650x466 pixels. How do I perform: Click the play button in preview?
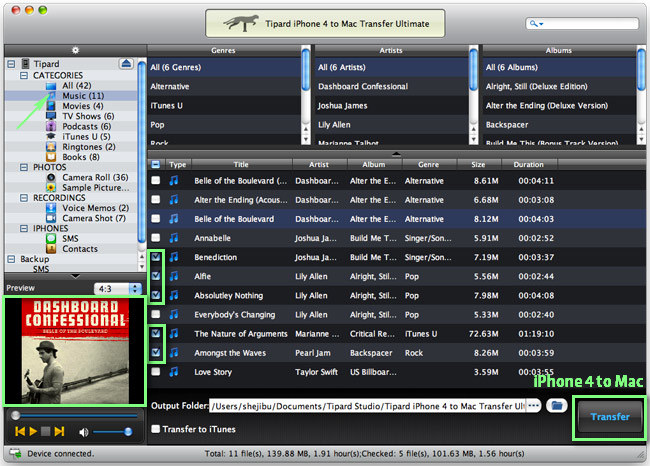pyautogui.click(x=33, y=431)
